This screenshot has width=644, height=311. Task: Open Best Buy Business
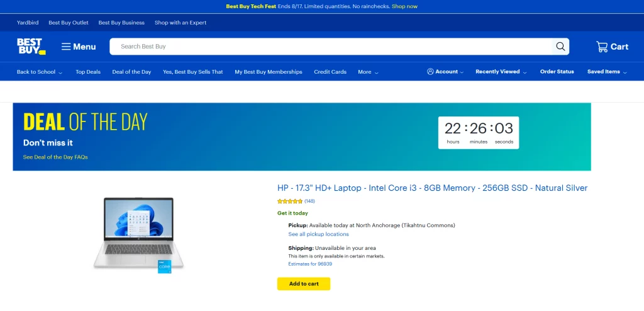click(121, 23)
